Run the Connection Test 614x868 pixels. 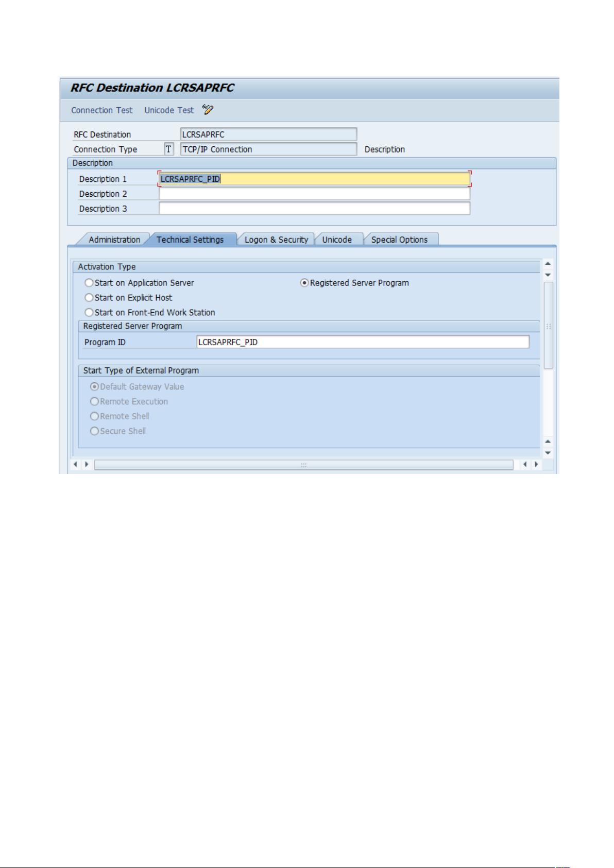(x=102, y=110)
